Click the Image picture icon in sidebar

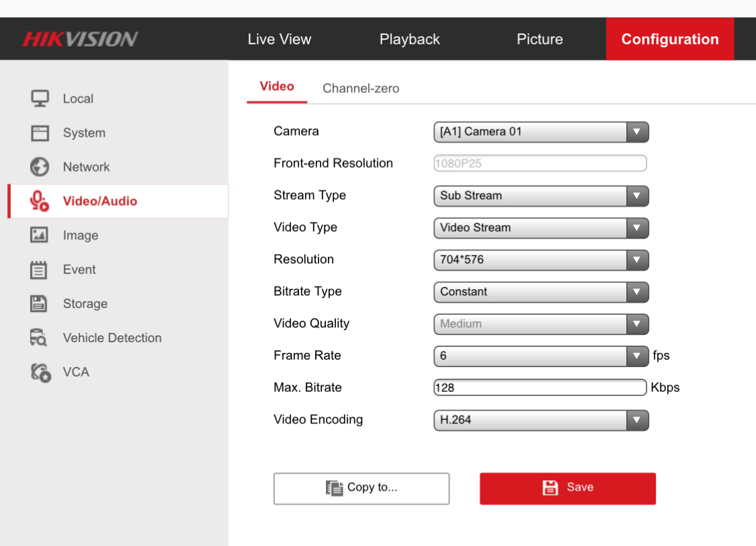[x=40, y=235]
